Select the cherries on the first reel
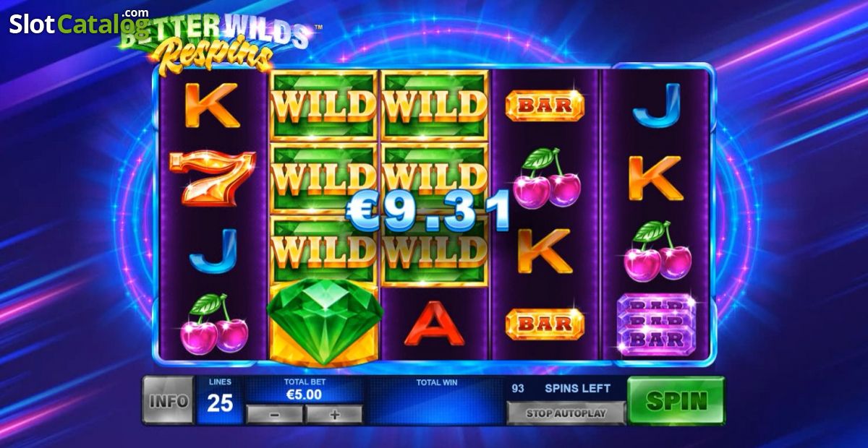 [214, 324]
